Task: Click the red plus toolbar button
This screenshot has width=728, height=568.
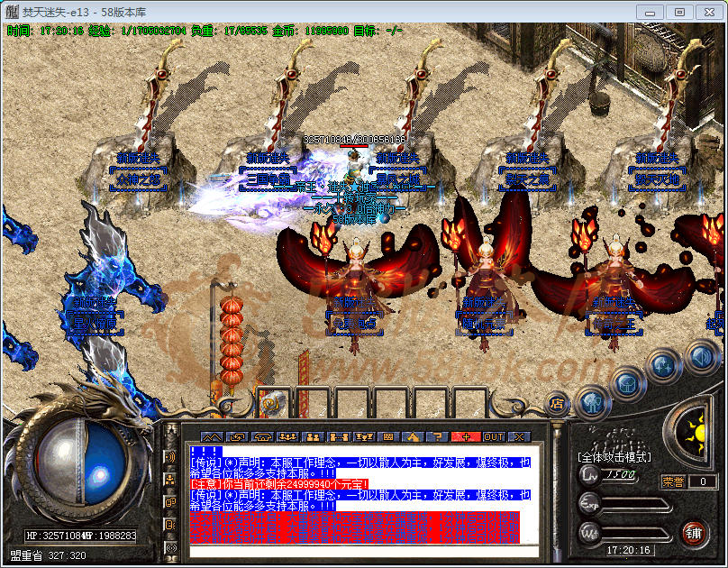Action: click(466, 437)
